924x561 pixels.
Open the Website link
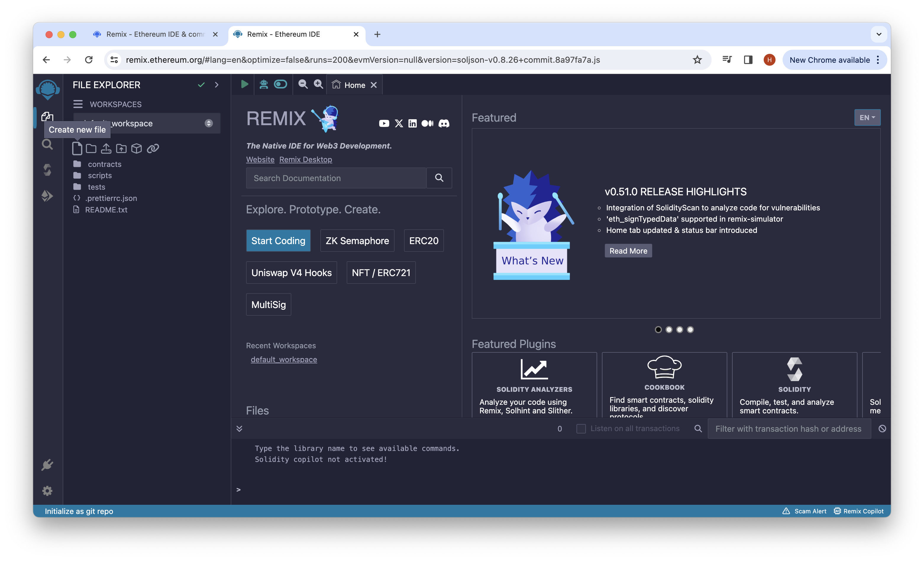[260, 159]
